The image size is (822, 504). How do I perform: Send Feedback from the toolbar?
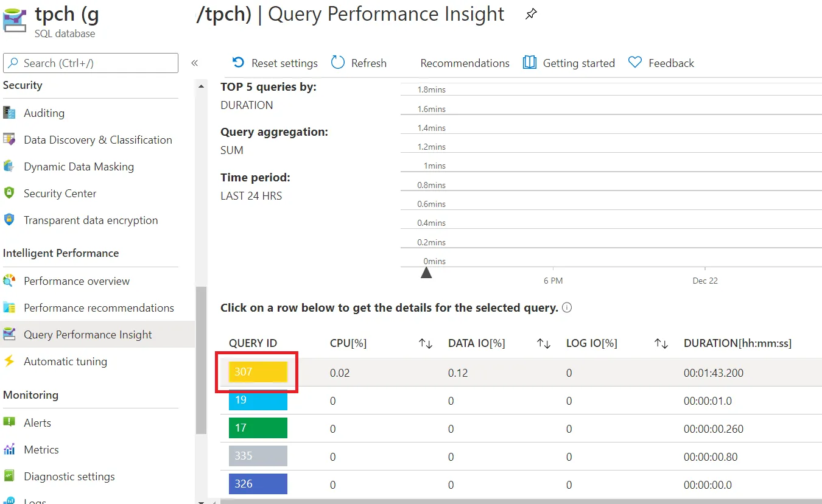(661, 63)
